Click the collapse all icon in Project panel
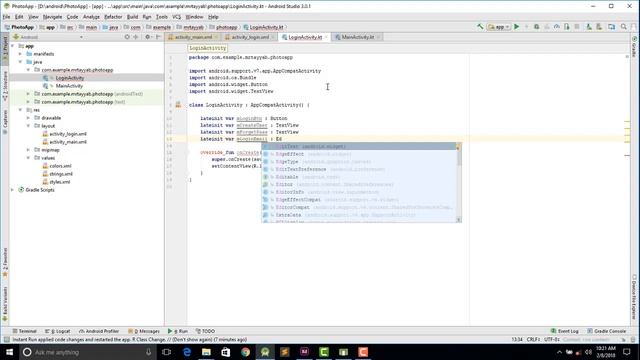The width and height of the screenshot is (640, 360). [x=136, y=37]
